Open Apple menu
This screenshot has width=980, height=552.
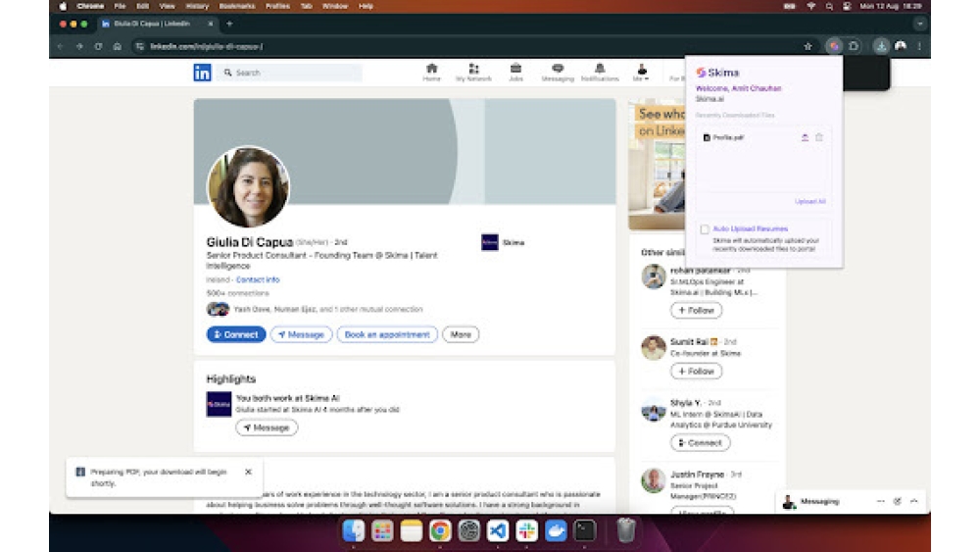pyautogui.click(x=63, y=6)
